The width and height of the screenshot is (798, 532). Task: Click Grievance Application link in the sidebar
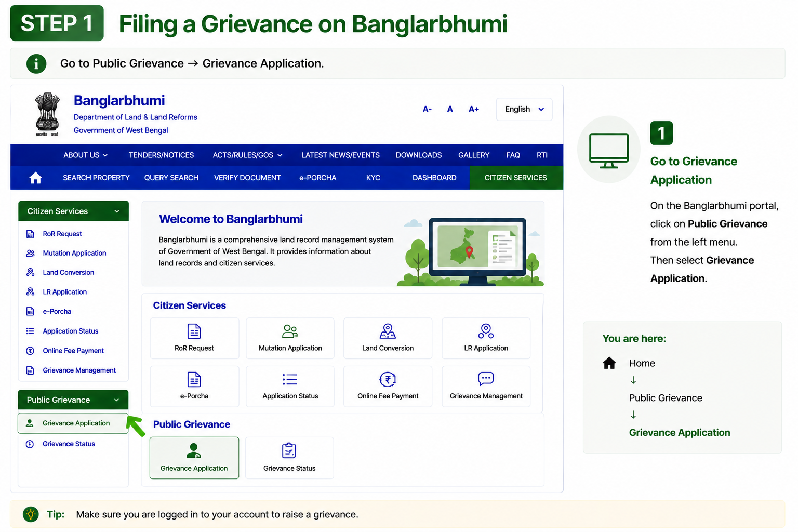click(x=76, y=423)
